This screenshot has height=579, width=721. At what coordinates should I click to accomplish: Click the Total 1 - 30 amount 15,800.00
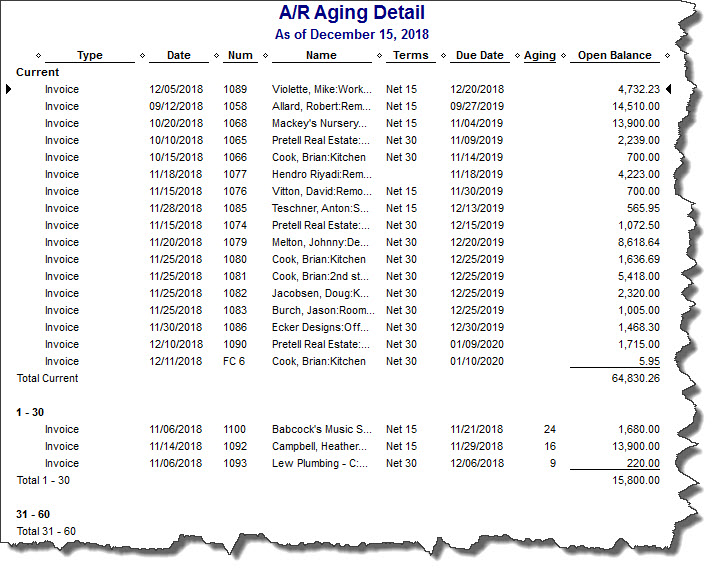[632, 481]
